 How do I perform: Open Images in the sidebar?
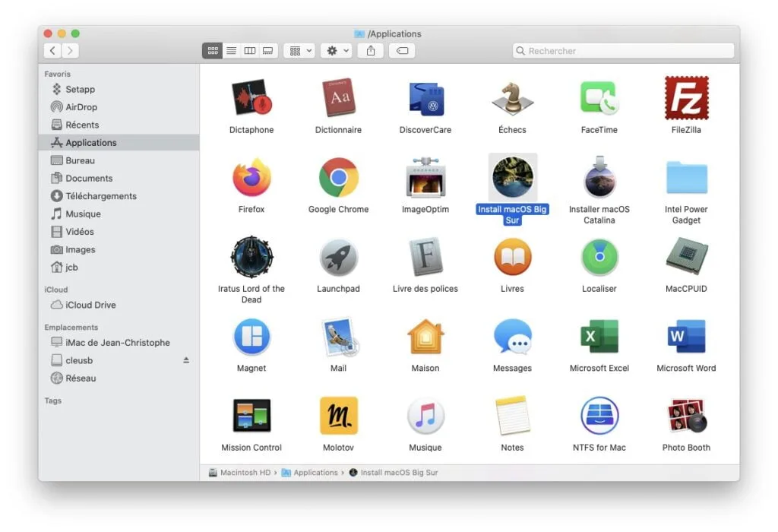[x=119, y=249]
